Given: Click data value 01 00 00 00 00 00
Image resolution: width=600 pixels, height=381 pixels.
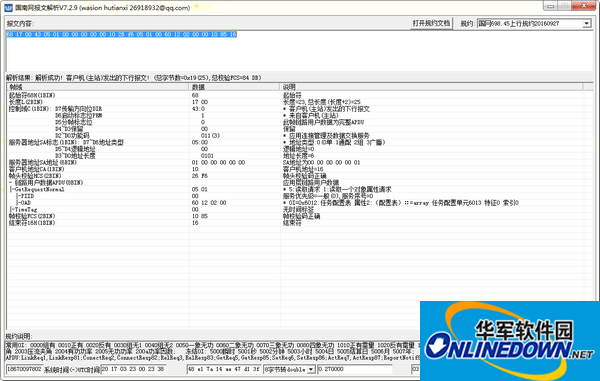Looking at the screenshot, I should pyautogui.click(x=218, y=163).
